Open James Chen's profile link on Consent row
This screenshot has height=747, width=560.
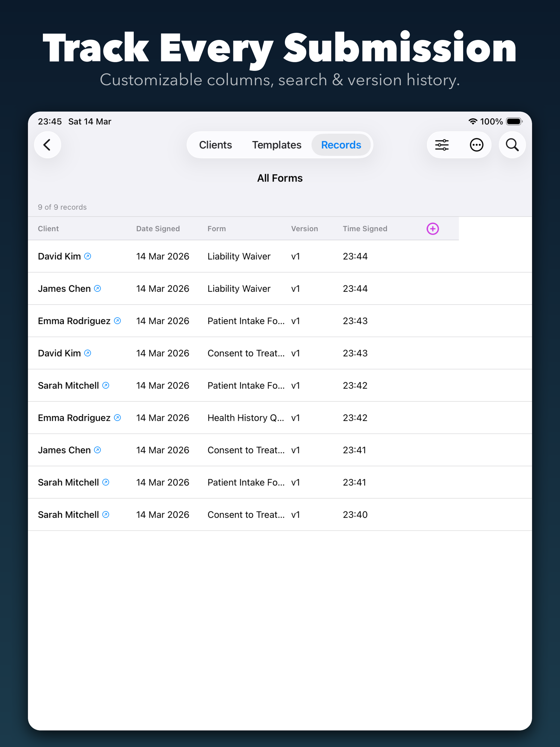[97, 450]
